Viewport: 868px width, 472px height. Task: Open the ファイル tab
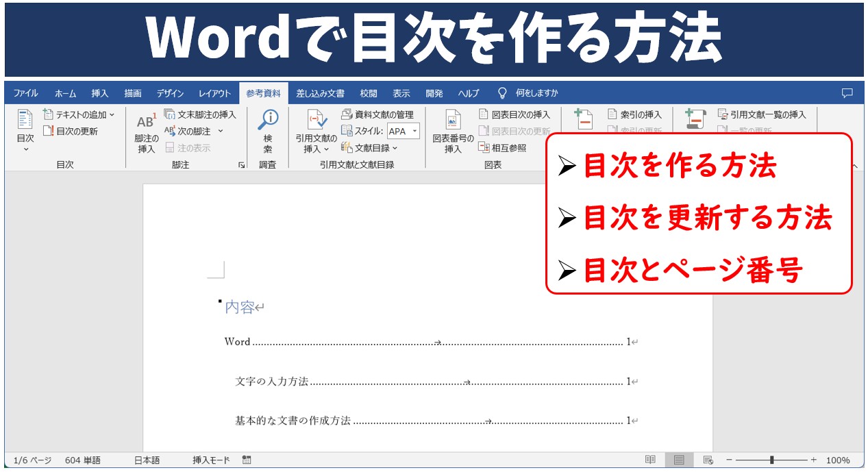pyautogui.click(x=26, y=93)
